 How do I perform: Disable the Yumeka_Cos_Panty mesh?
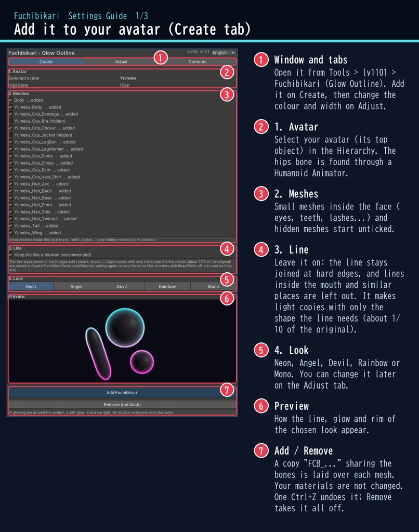(11, 156)
